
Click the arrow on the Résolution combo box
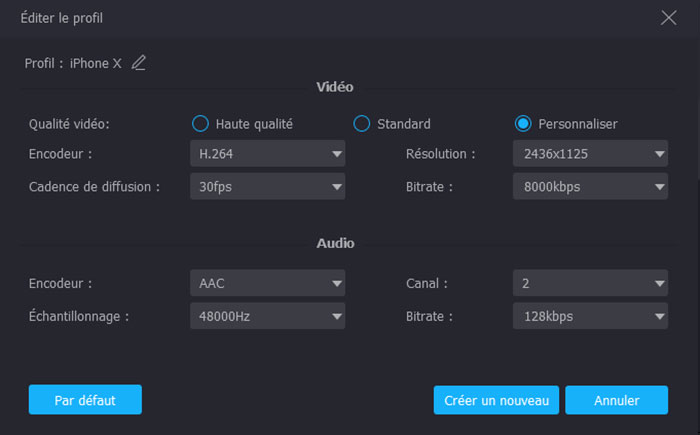[x=659, y=155]
